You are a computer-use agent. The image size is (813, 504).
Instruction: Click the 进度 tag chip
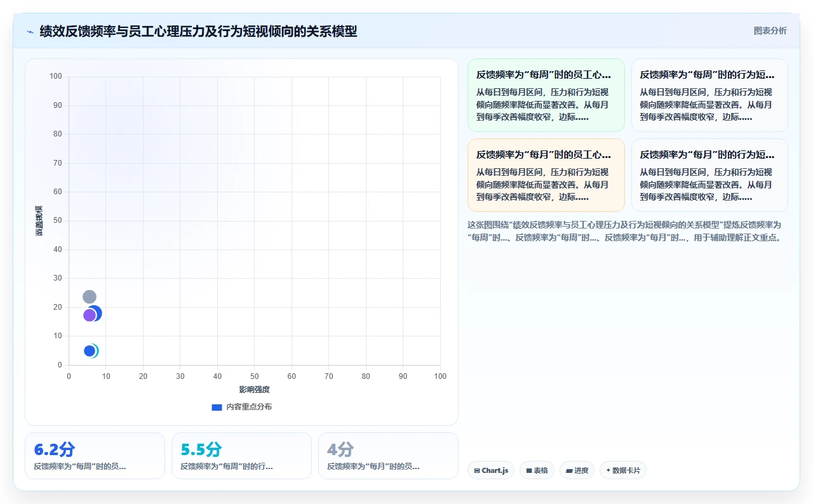coord(577,470)
